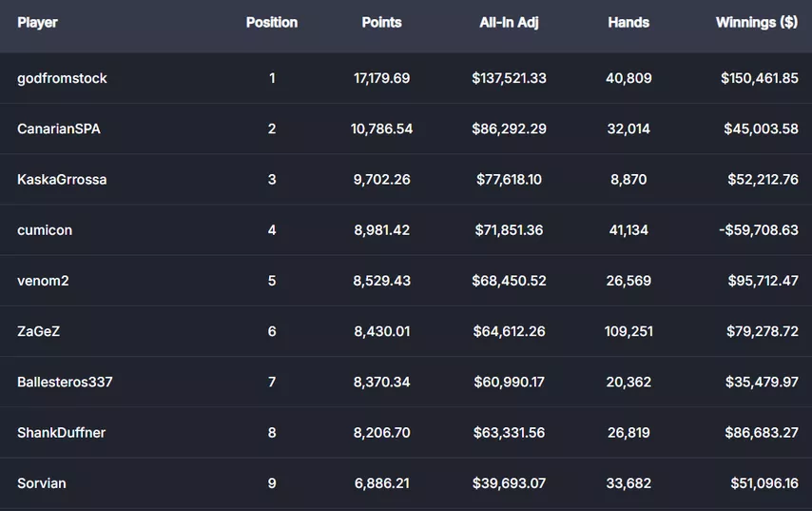Click the Player column header
The height and width of the screenshot is (511, 812).
(37, 23)
